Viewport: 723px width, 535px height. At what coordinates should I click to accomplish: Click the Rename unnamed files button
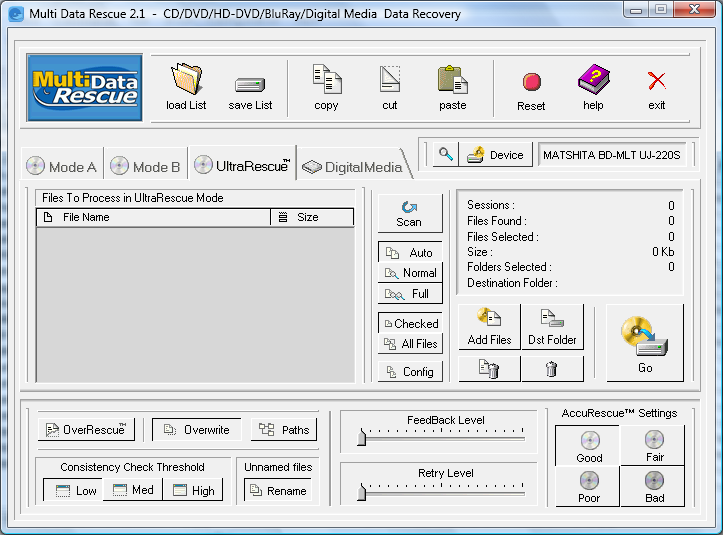coord(278,490)
